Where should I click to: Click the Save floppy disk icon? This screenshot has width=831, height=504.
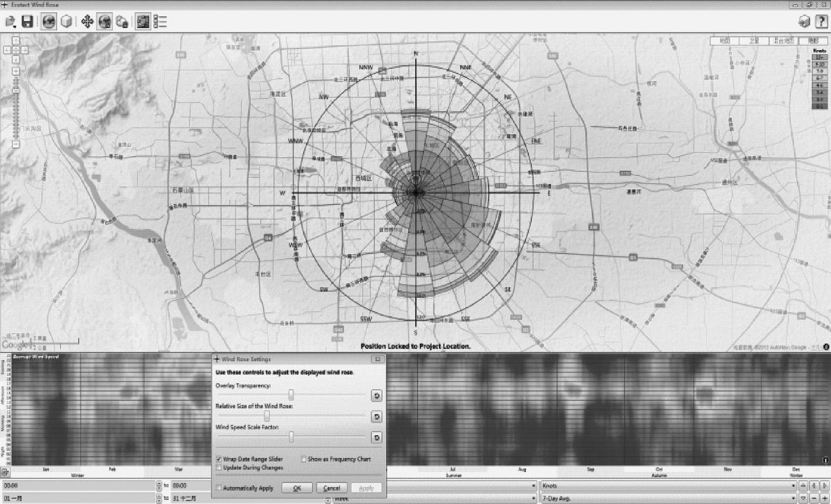[x=27, y=22]
